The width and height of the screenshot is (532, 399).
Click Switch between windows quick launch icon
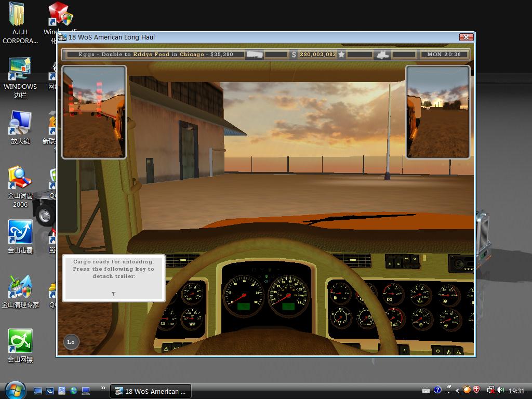tap(50, 391)
